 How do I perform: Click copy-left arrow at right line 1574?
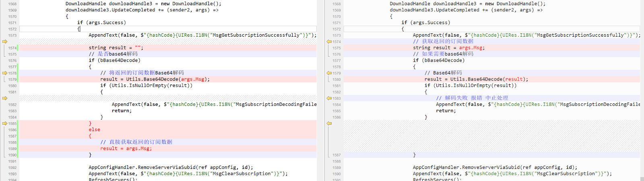point(329,41)
